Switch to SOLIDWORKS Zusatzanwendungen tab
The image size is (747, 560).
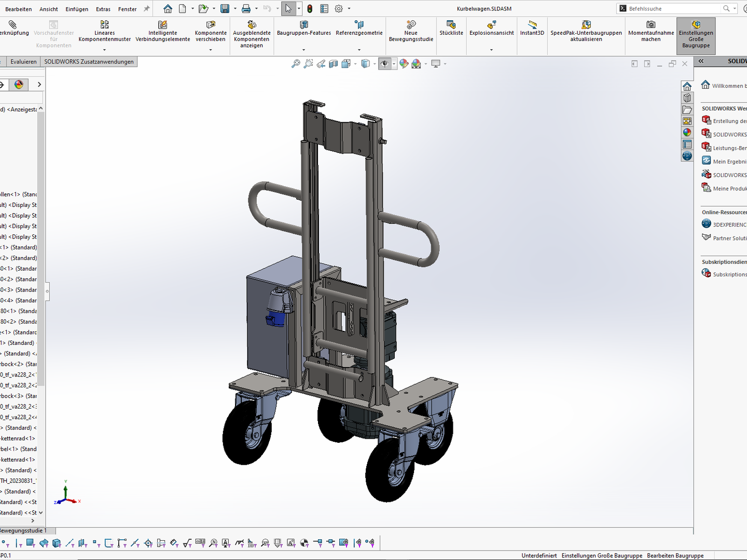pos(89,62)
